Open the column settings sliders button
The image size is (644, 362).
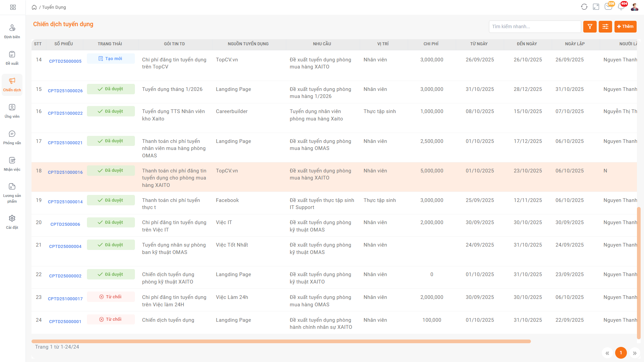[605, 27]
